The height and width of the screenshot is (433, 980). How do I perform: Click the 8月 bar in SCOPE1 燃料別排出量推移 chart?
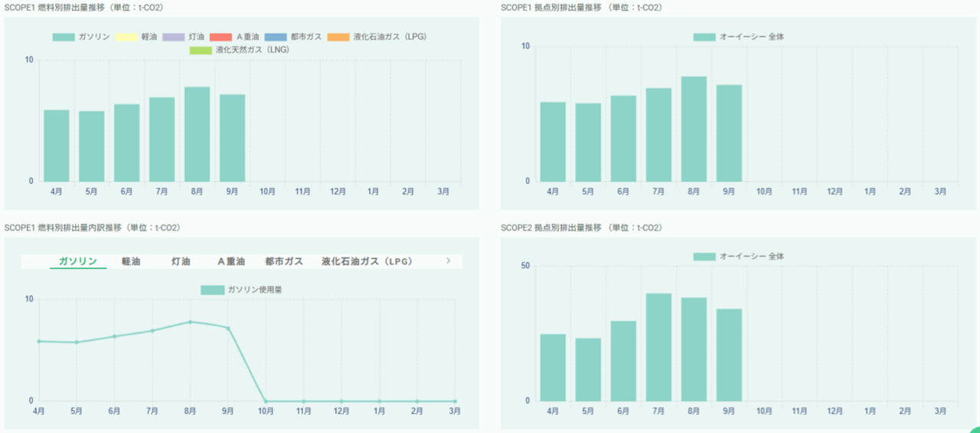pyautogui.click(x=197, y=134)
